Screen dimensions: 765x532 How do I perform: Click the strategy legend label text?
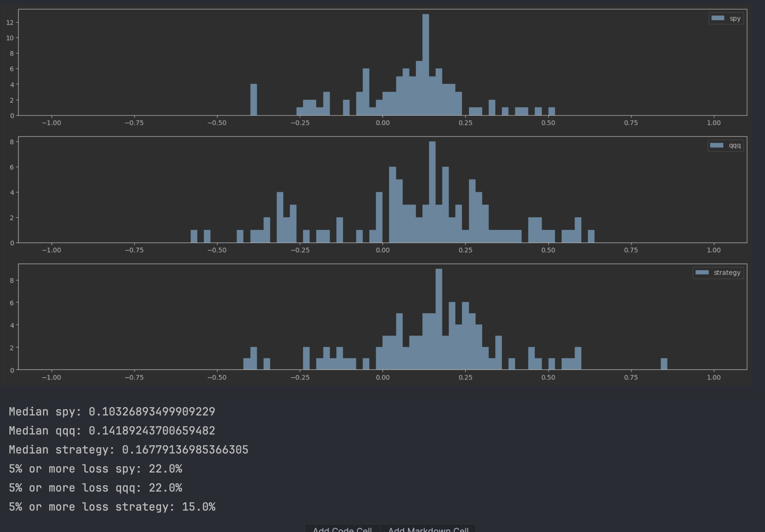tap(727, 273)
